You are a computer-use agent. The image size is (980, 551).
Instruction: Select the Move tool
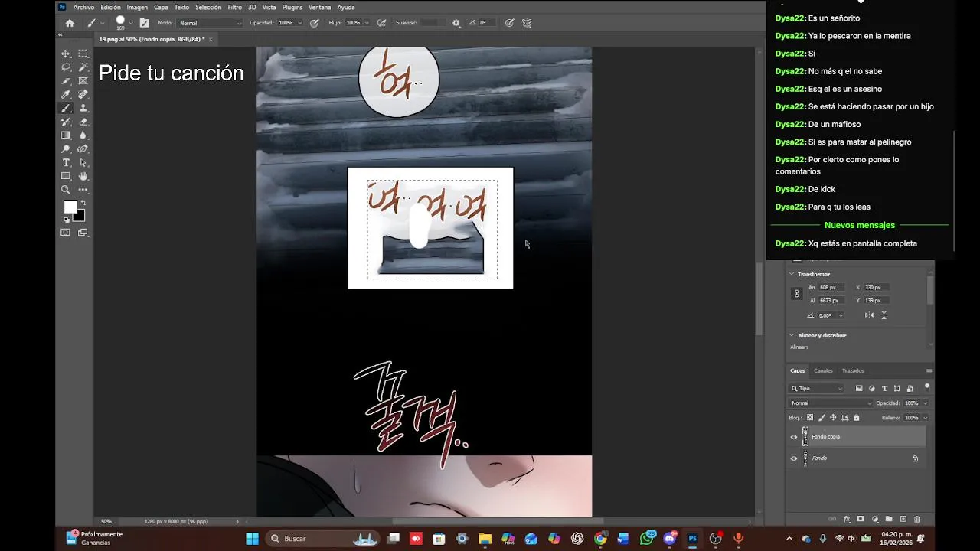pos(66,54)
